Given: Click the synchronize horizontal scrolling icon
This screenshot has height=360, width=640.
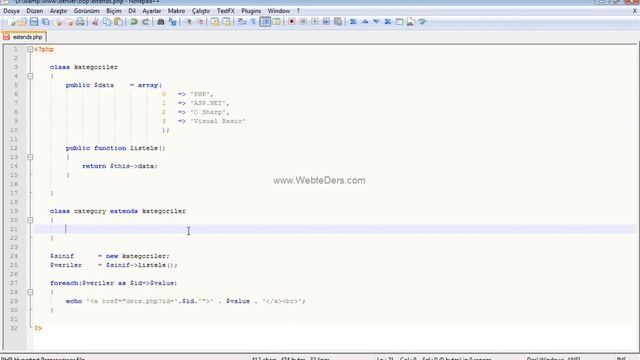Looking at the screenshot, I should click(x=226, y=22).
